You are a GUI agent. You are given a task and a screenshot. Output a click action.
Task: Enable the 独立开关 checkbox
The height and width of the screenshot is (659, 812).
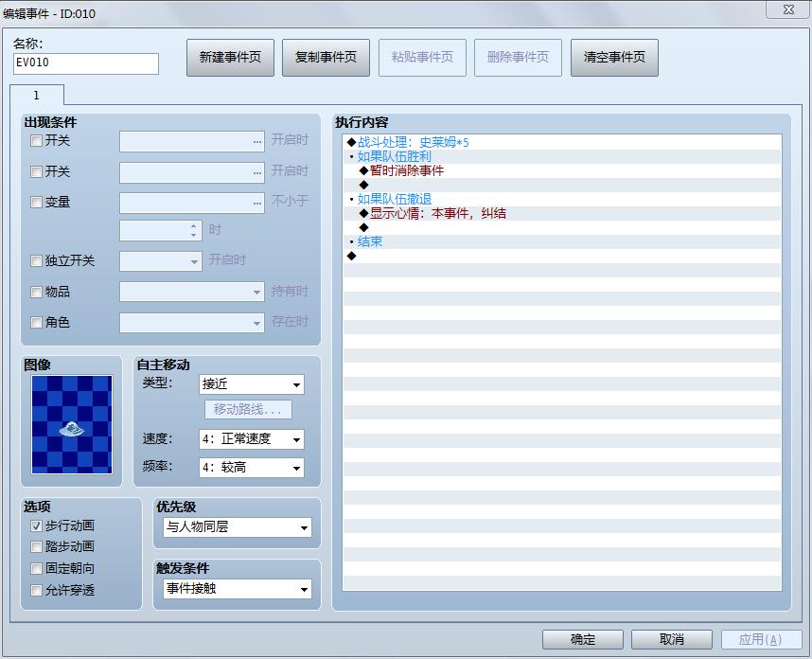36,260
